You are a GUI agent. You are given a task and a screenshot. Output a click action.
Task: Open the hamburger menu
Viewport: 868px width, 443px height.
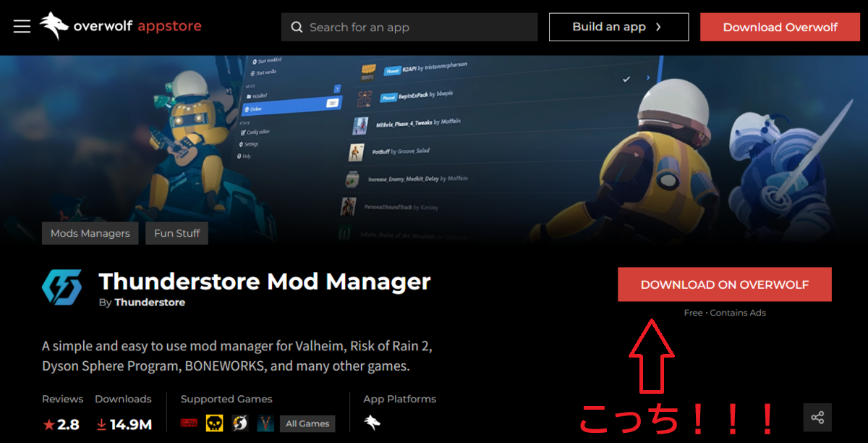point(22,27)
